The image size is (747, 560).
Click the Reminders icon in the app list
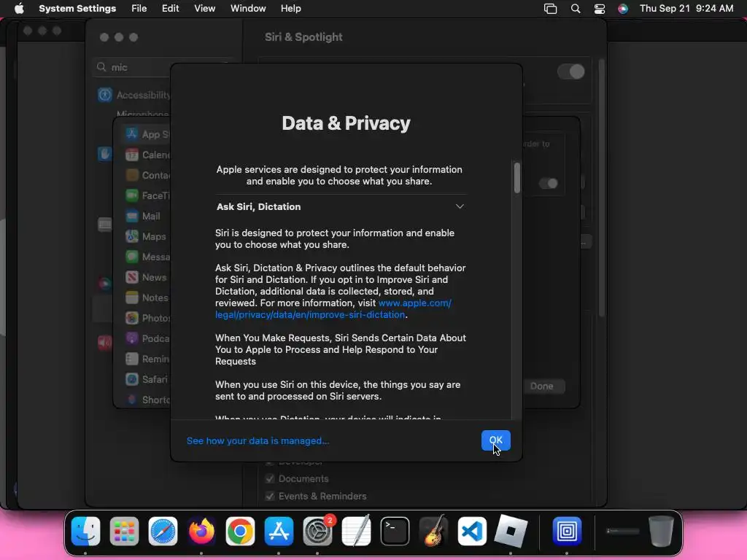pyautogui.click(x=131, y=359)
